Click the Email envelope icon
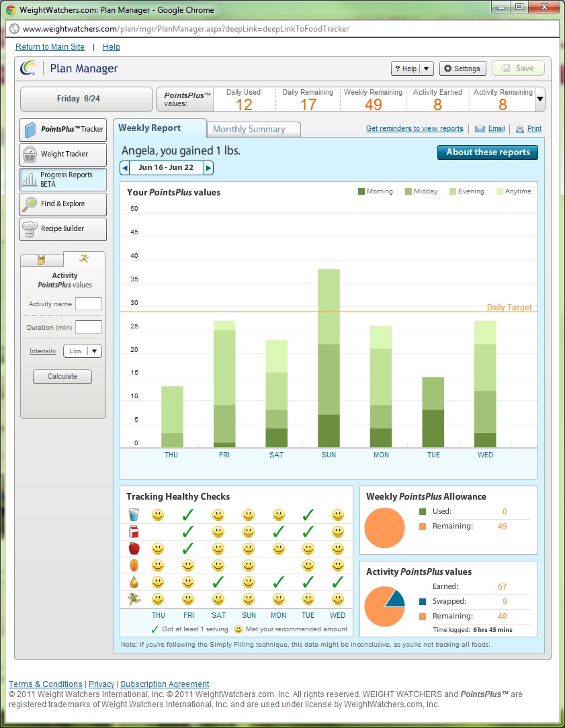Image resolution: width=565 pixels, height=728 pixels. pos(480,129)
